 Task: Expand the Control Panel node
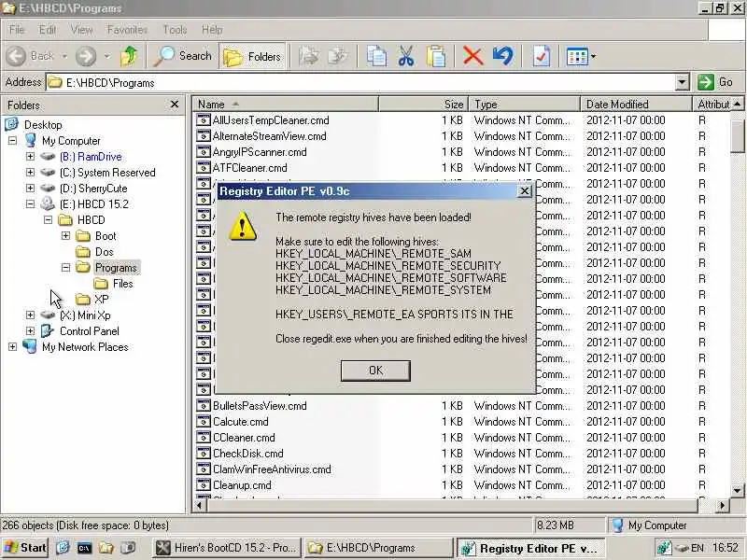coord(31,331)
